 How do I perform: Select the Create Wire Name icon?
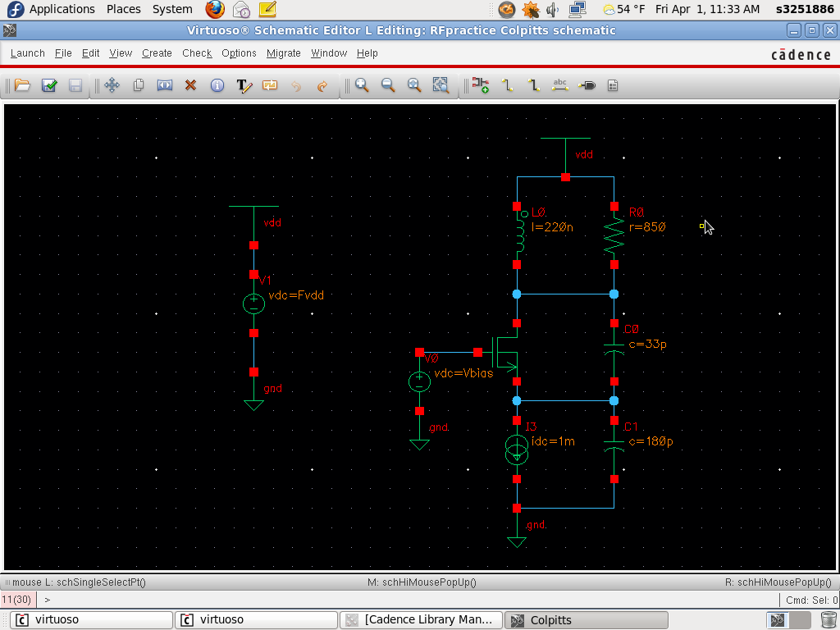click(x=560, y=85)
